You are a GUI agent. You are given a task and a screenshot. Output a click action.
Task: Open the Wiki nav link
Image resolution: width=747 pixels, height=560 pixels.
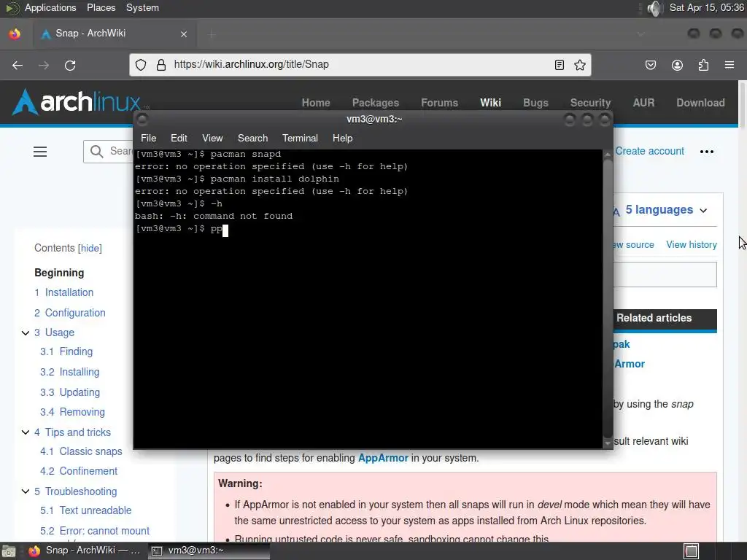[x=491, y=103]
